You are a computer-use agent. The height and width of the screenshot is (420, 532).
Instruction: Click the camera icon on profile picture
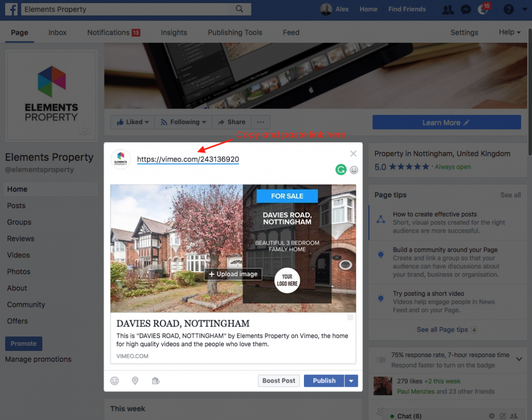[85, 130]
